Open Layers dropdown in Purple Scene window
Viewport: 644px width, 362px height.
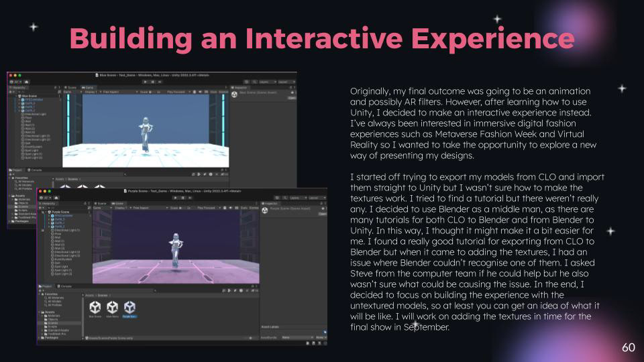click(297, 198)
